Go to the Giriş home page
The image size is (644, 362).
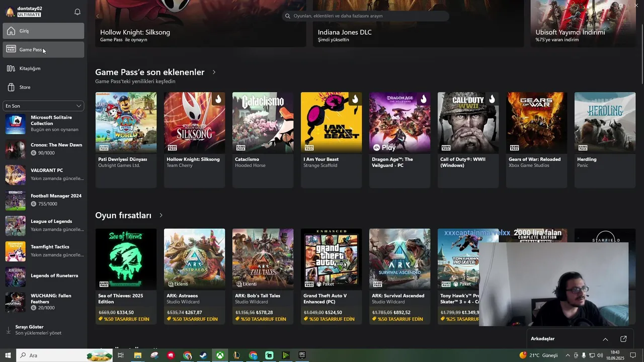point(43,31)
